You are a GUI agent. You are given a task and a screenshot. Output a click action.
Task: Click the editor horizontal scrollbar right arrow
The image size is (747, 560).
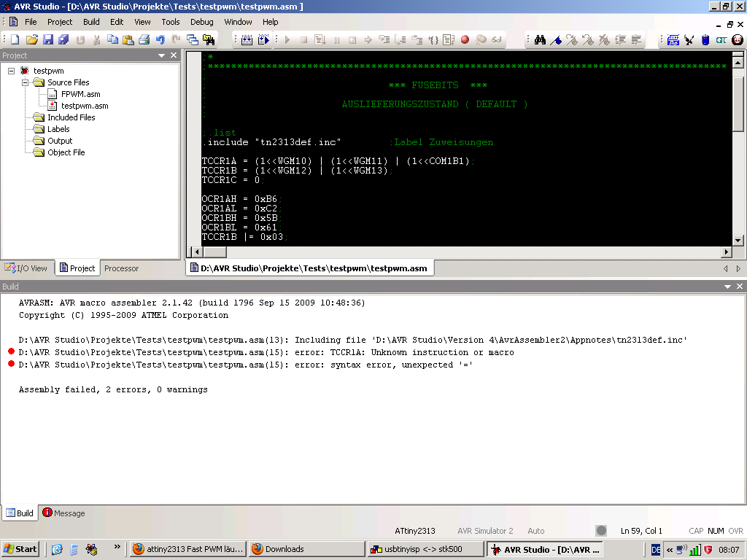726,252
